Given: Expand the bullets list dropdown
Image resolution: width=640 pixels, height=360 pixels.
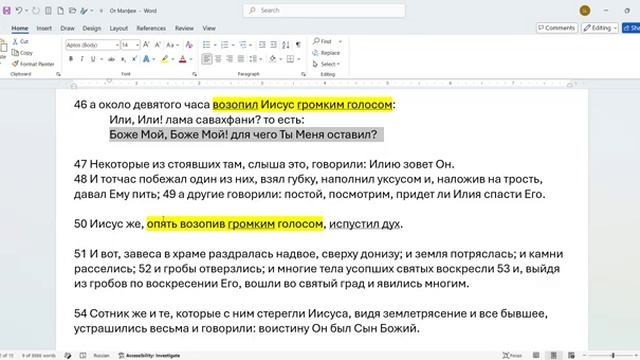Looking at the screenshot, I should point(215,45).
